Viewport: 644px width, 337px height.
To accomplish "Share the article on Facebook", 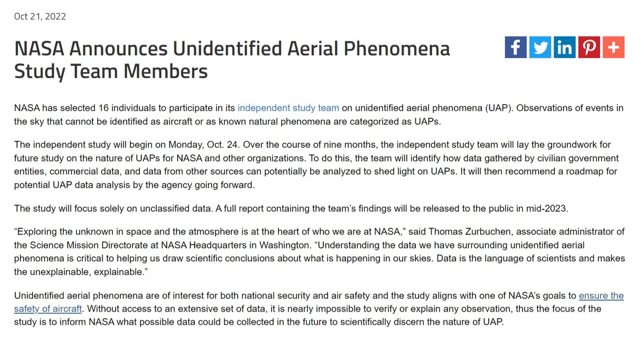I will (x=516, y=48).
